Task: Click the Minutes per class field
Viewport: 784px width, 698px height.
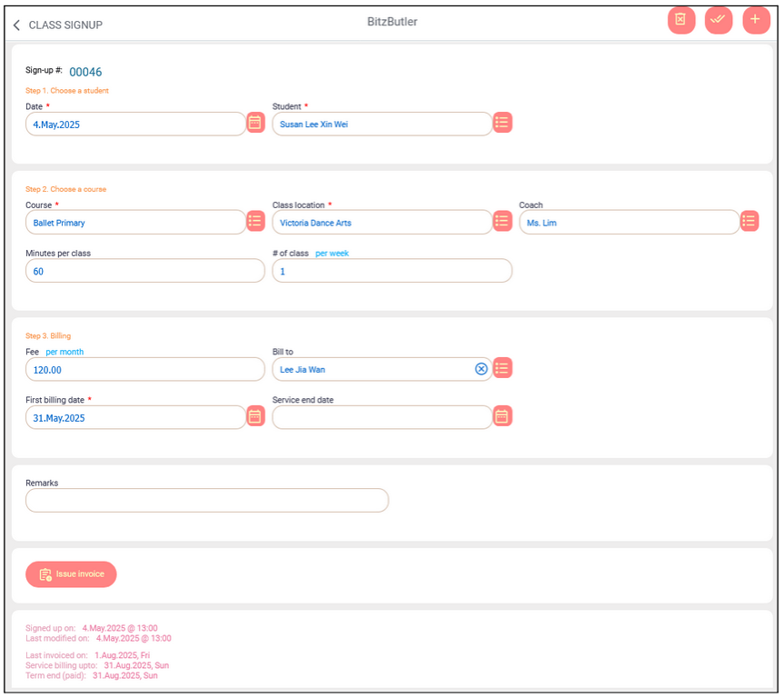Action: 144,271
